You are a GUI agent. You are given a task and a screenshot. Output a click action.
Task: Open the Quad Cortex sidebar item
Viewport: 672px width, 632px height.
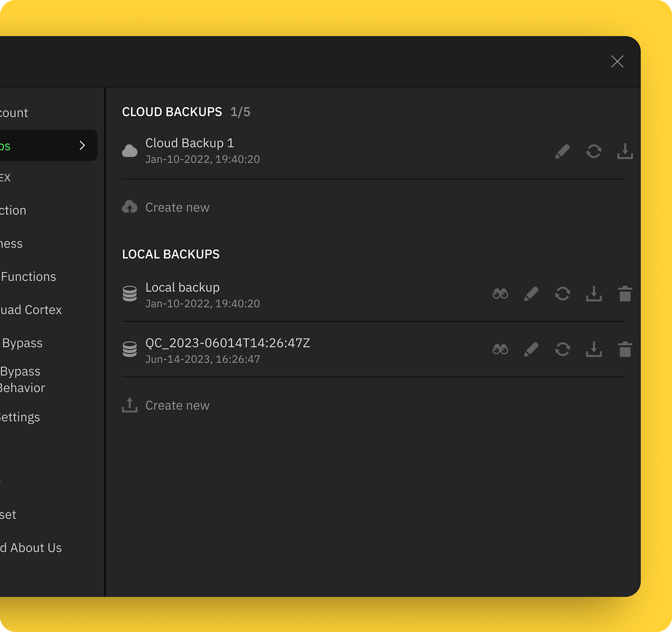pyautogui.click(x=31, y=310)
